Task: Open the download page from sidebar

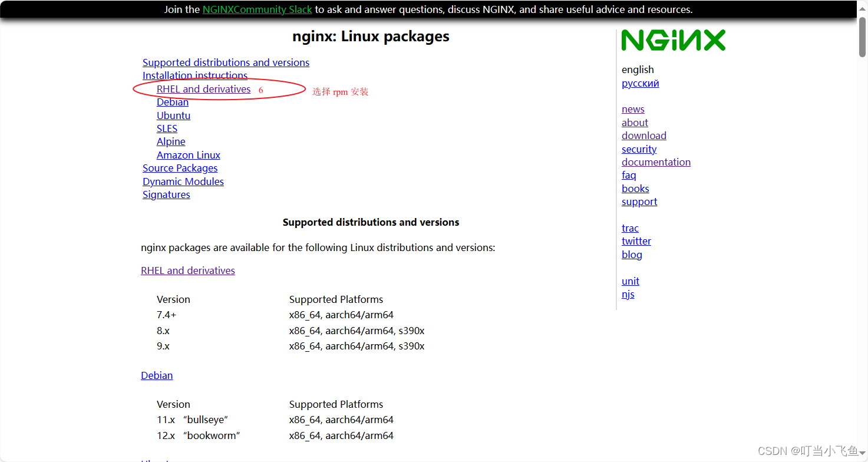Action: [x=643, y=136]
